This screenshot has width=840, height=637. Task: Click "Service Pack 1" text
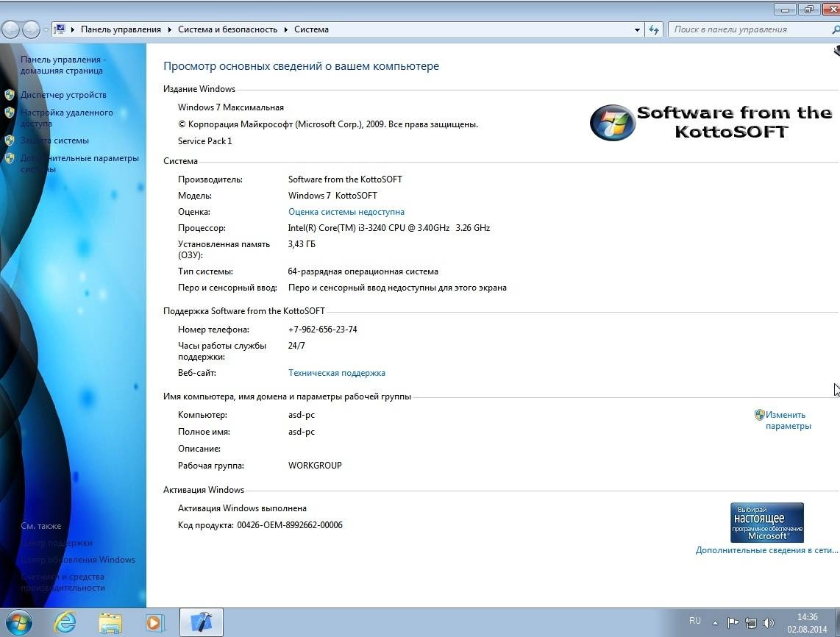(x=204, y=141)
